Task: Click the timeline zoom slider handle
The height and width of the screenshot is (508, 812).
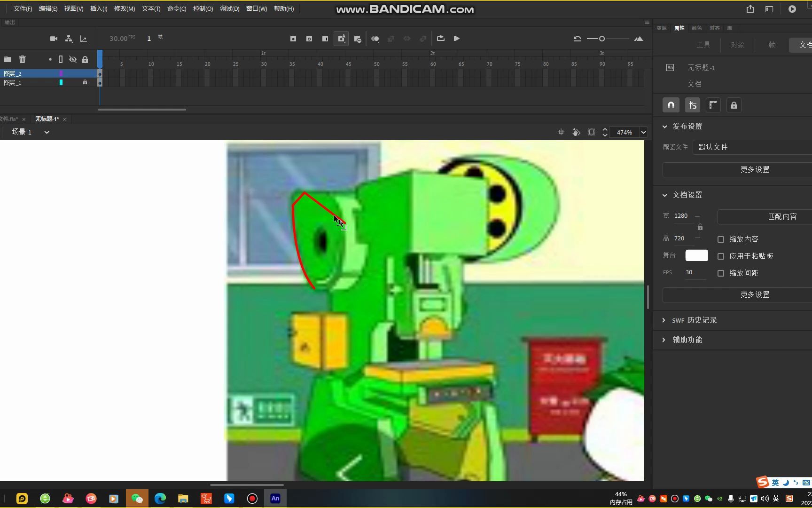Action: click(602, 39)
